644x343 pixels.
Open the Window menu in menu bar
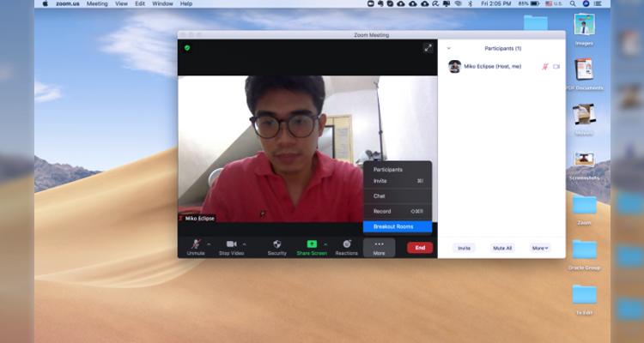pos(162,3)
